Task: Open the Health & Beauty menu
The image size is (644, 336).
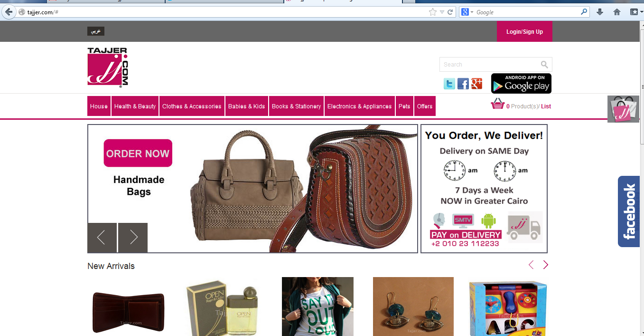Action: pyautogui.click(x=135, y=106)
